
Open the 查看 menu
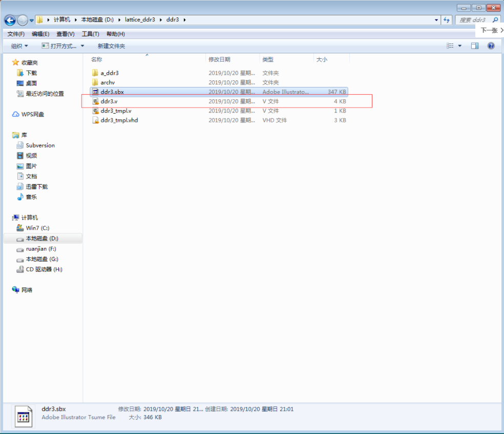click(x=65, y=34)
